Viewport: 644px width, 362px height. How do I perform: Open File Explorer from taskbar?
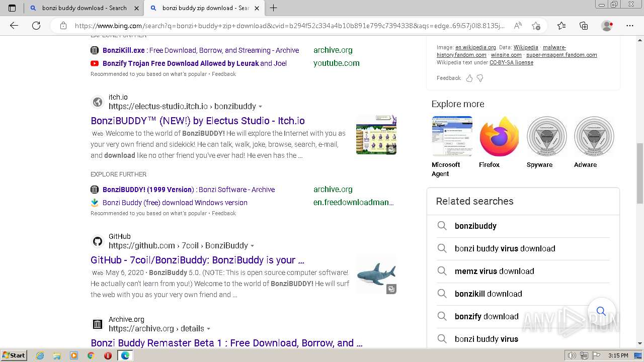[57, 355]
